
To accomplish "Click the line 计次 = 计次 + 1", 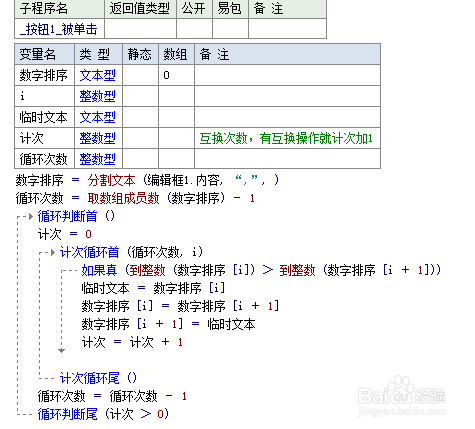I will [132, 342].
